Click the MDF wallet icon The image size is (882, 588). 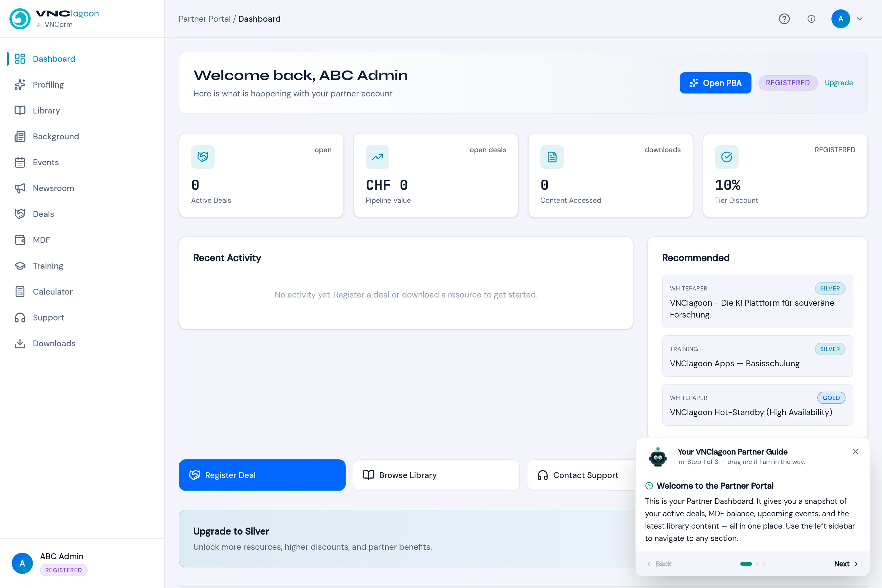20,240
